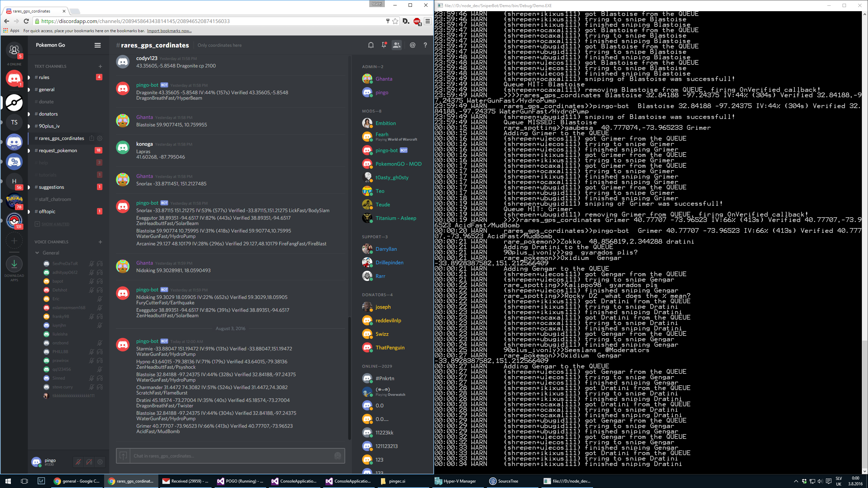This screenshot has width=868, height=488.
Task: Click the help question mark icon
Action: [x=425, y=45]
